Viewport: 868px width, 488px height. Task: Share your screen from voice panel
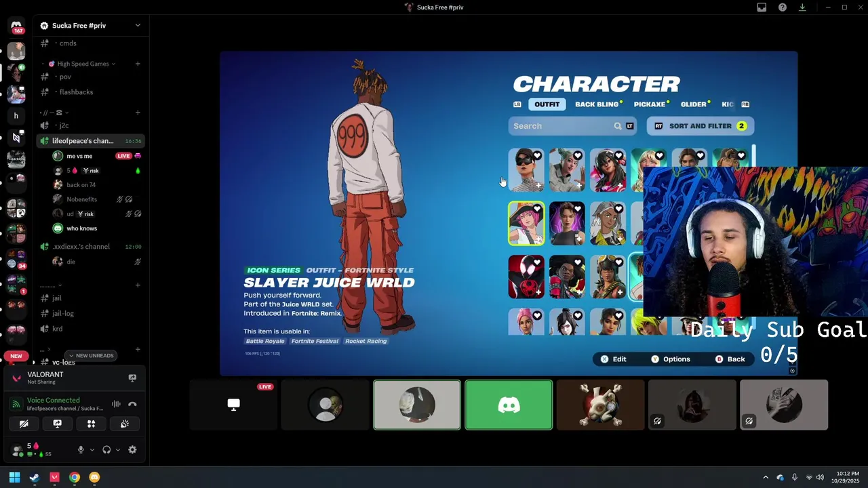click(x=57, y=424)
